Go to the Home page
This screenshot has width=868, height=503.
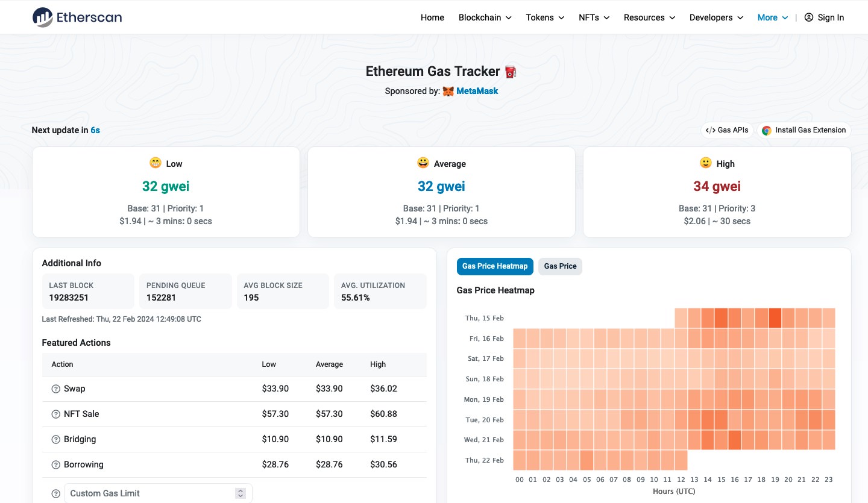[432, 17]
